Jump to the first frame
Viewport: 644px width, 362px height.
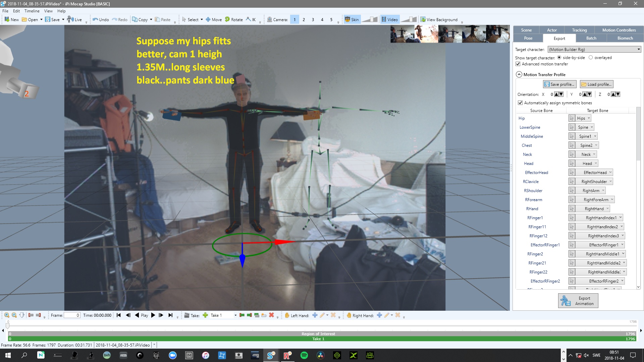(x=118, y=315)
